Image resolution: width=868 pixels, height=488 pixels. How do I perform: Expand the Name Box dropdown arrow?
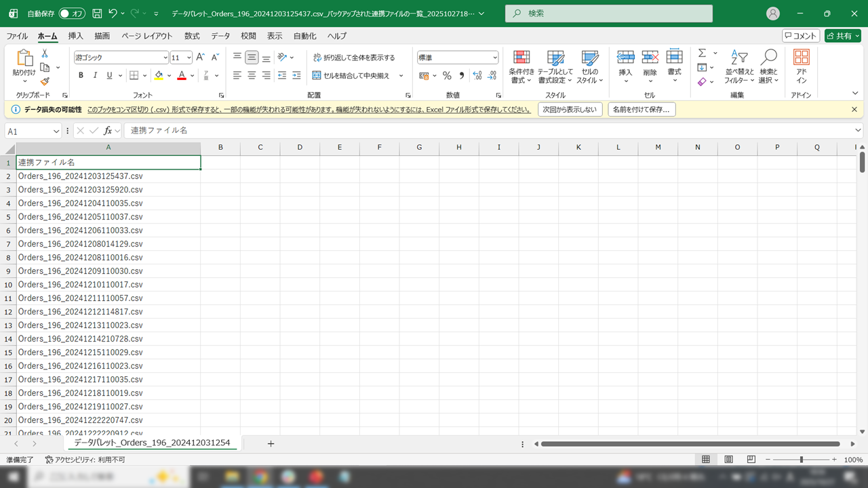tap(56, 131)
